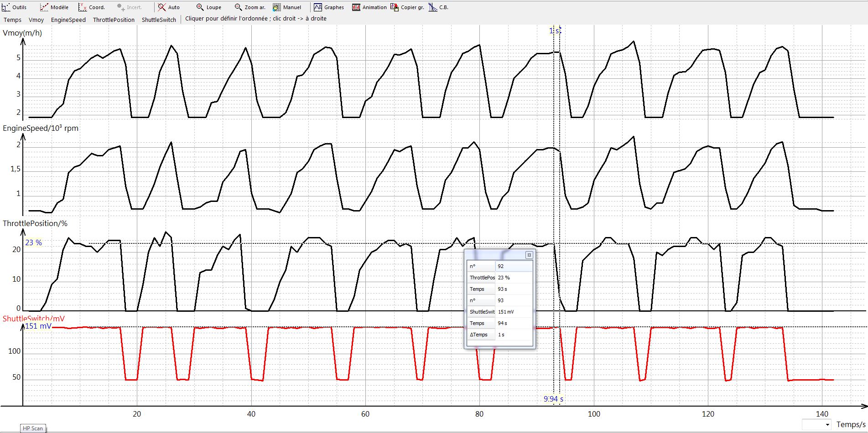Open the Graphes window
Viewport: 868px width, 433px height.
329,7
